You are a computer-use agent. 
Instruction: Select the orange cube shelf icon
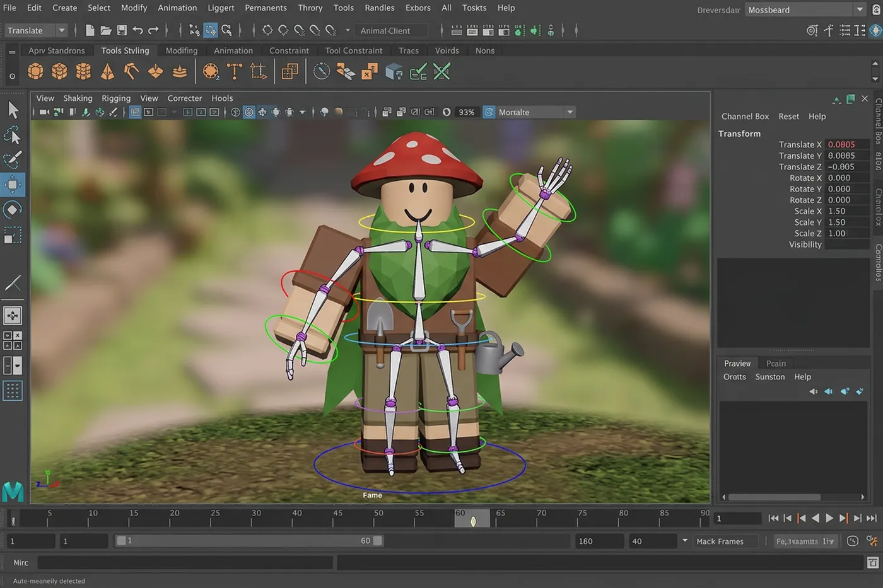tap(59, 71)
